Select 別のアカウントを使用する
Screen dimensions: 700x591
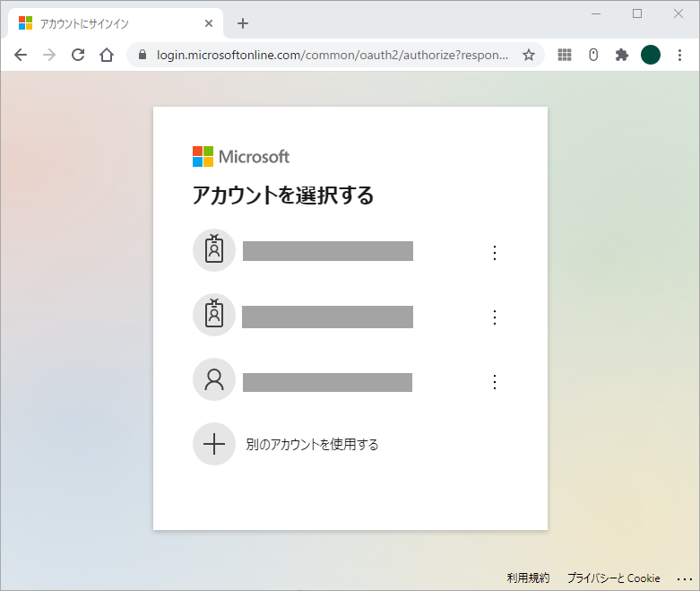(x=312, y=445)
